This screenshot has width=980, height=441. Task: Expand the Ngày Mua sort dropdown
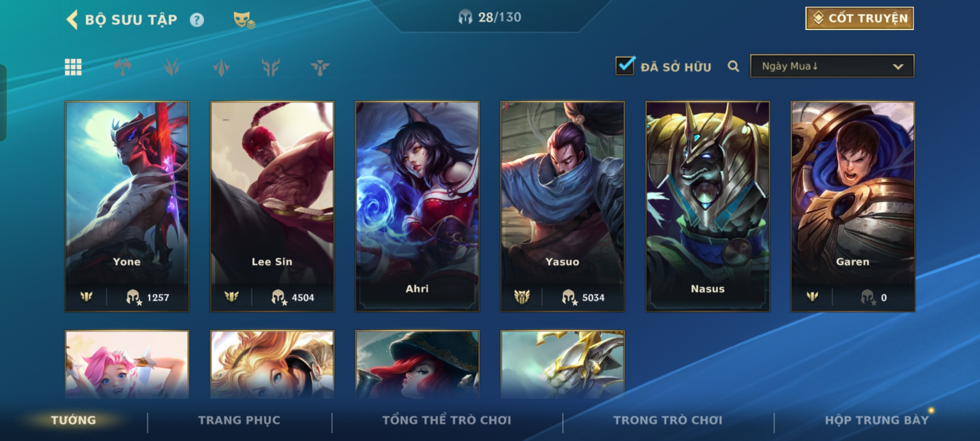click(832, 66)
